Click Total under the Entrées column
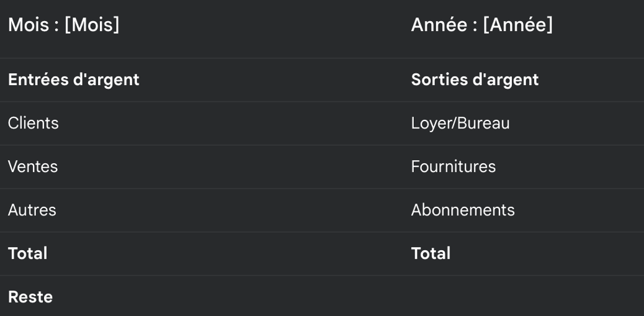 [27, 253]
